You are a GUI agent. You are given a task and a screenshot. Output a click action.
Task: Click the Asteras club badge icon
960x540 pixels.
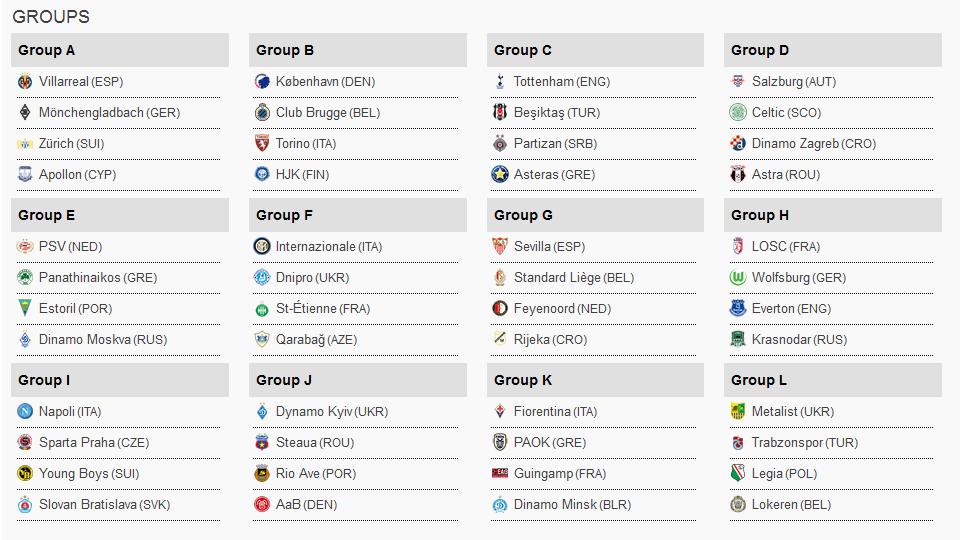coord(500,174)
